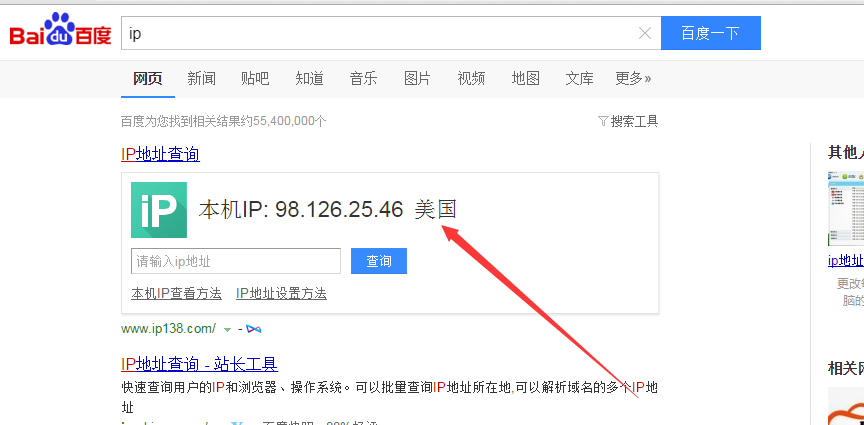Click the sidebar software screenshot thumbnail
The height and width of the screenshot is (425, 864).
point(846,208)
